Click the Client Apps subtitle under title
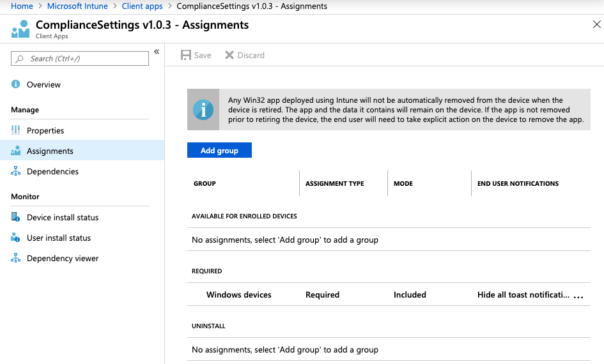The width and height of the screenshot is (604, 364). click(x=52, y=36)
